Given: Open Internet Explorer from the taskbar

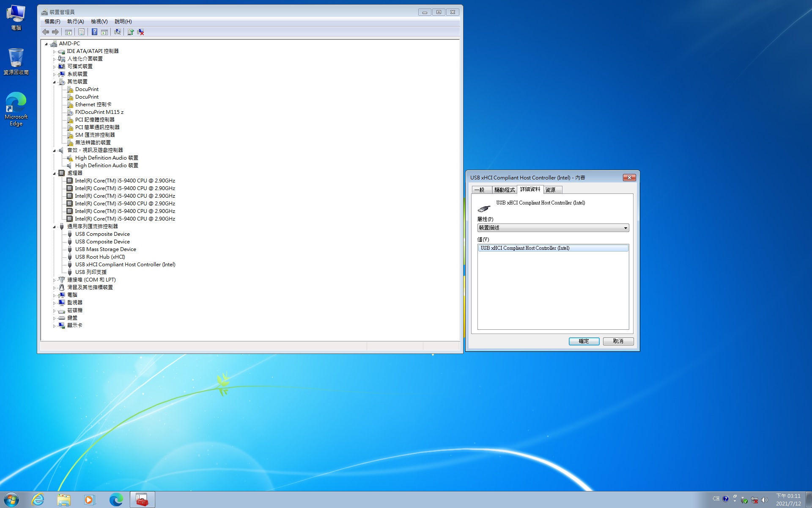Looking at the screenshot, I should tap(38, 500).
